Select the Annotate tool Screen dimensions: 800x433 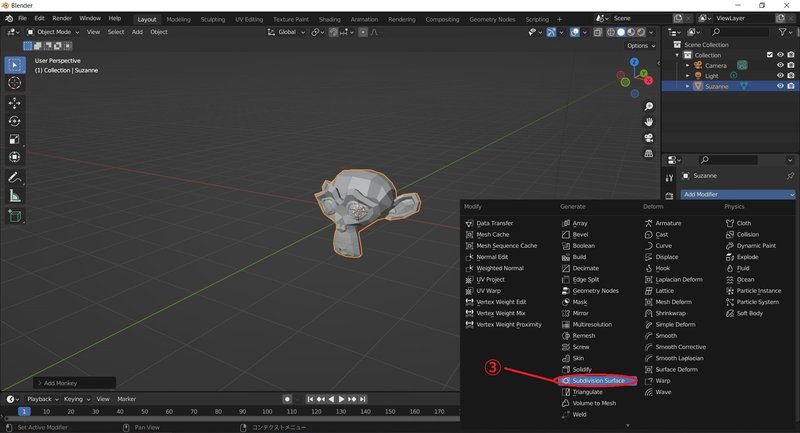pos(15,177)
